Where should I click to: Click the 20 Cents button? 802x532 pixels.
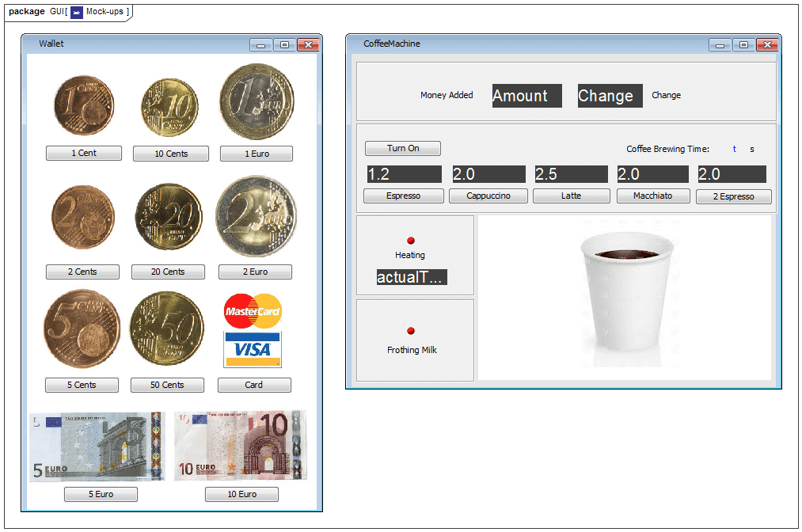point(168,272)
